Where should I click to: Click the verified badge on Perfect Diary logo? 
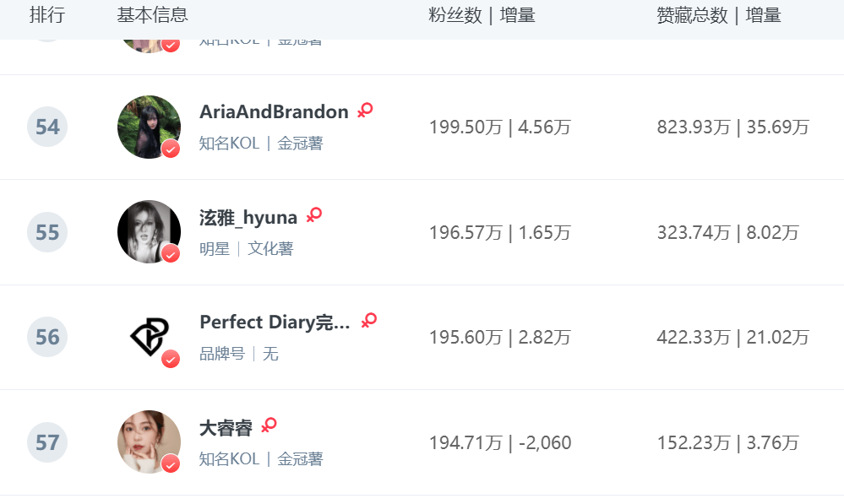click(171, 359)
